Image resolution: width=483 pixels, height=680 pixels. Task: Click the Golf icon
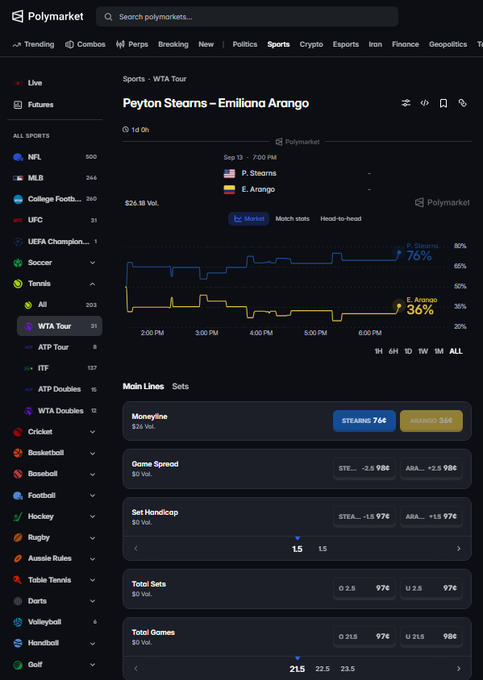coord(18,664)
